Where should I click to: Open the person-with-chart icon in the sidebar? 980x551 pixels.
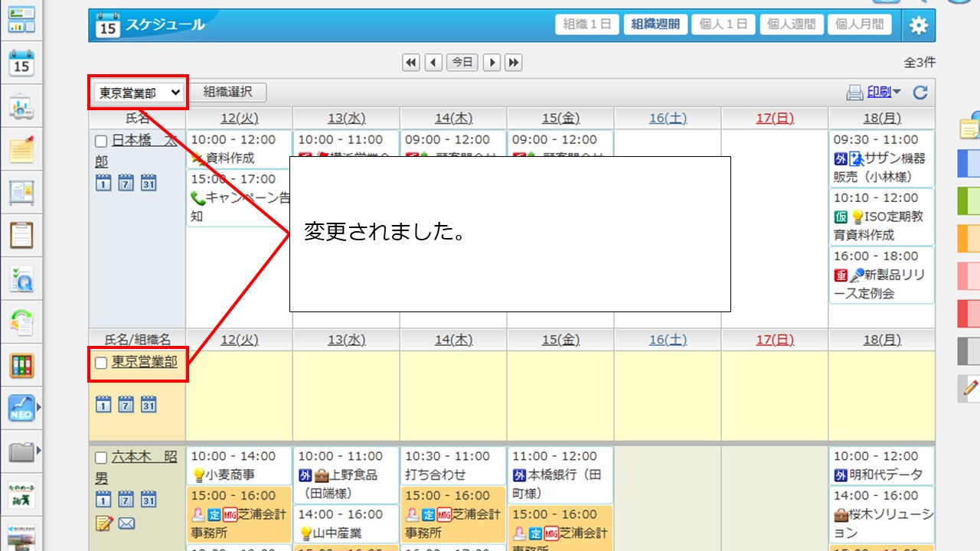21,106
